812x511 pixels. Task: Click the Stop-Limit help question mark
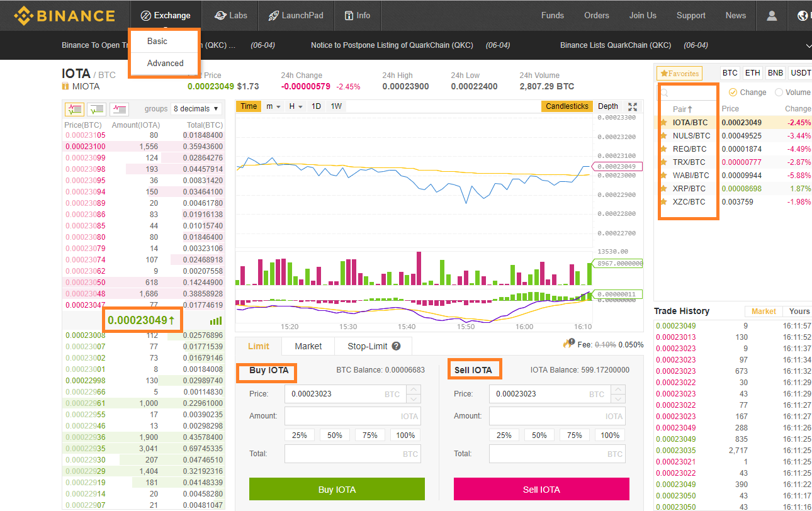[x=396, y=346]
